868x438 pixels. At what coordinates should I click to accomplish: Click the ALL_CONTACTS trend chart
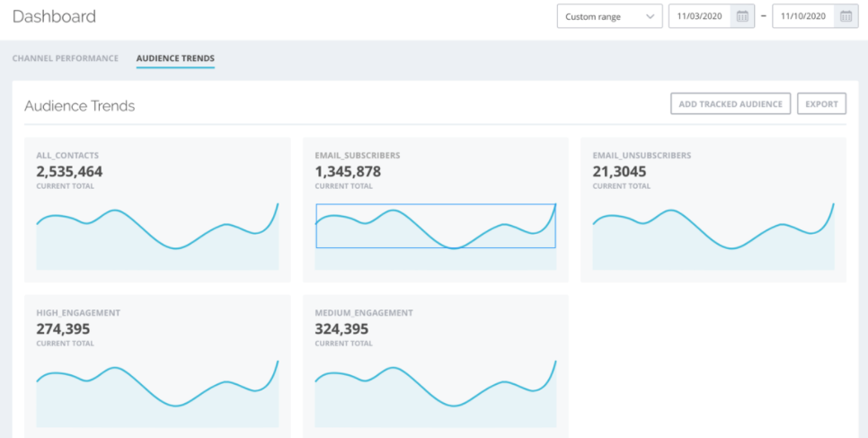tap(157, 236)
